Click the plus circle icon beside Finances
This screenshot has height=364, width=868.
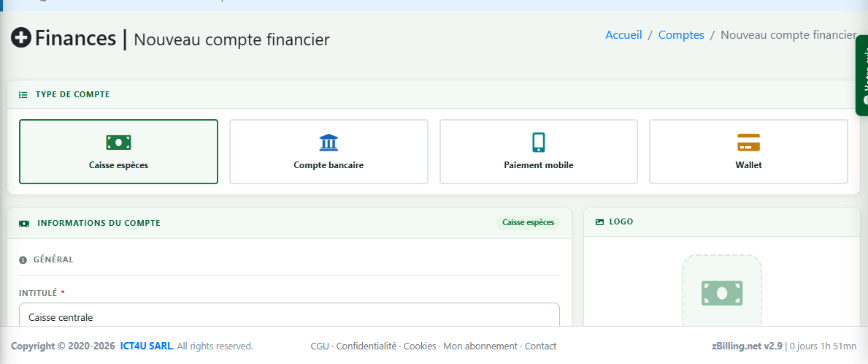[x=21, y=38]
